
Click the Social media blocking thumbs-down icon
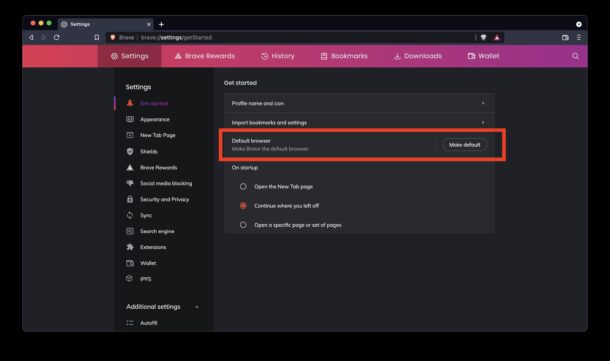tap(130, 183)
